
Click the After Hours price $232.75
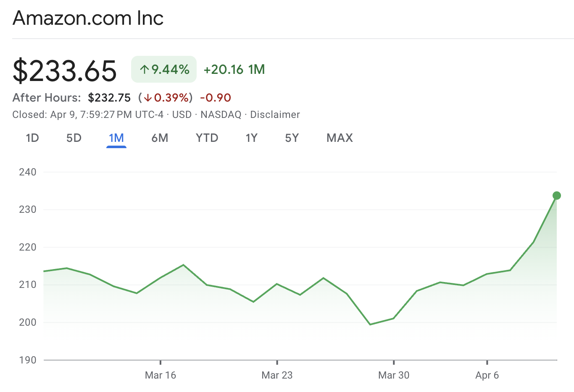[x=110, y=97]
